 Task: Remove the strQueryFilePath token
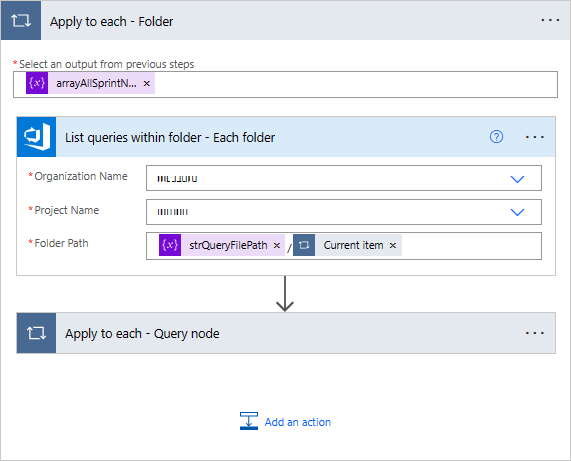(x=277, y=245)
